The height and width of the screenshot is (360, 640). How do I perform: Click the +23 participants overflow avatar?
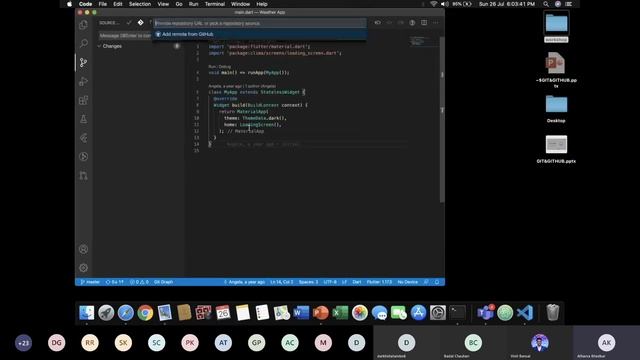click(x=23, y=343)
